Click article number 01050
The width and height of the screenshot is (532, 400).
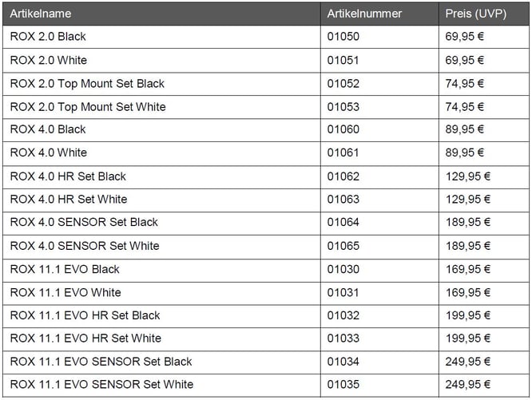click(x=343, y=37)
